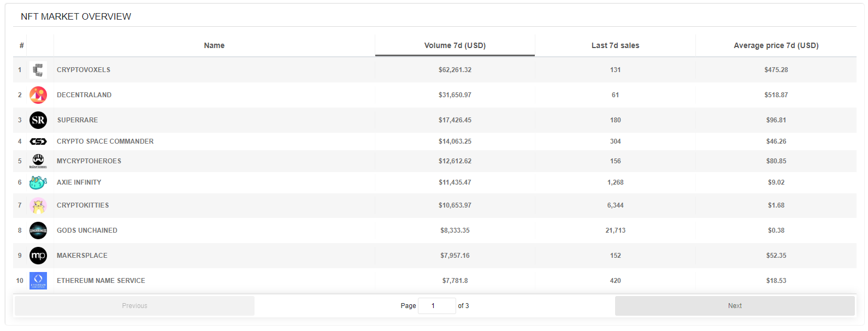Image resolution: width=868 pixels, height=331 pixels.
Task: Open the MAKERSPLACE name entry
Action: (x=82, y=256)
